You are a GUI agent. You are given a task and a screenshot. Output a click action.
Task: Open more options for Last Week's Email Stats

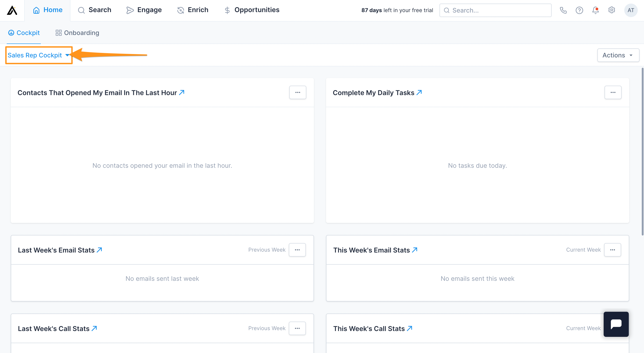tap(297, 250)
